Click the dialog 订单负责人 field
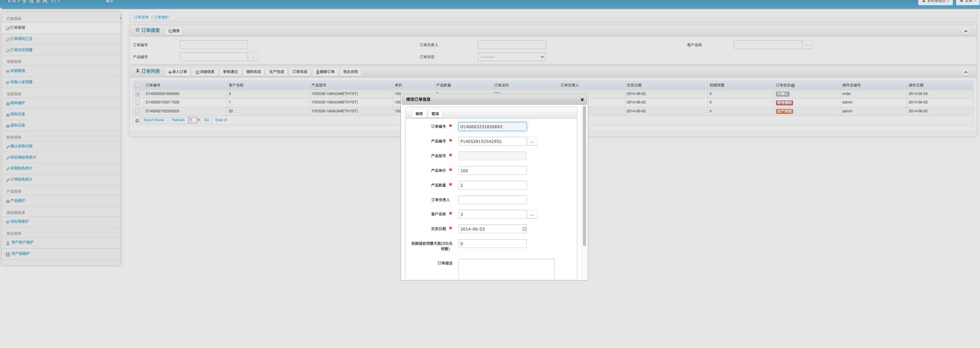The width and height of the screenshot is (980, 348). click(493, 200)
